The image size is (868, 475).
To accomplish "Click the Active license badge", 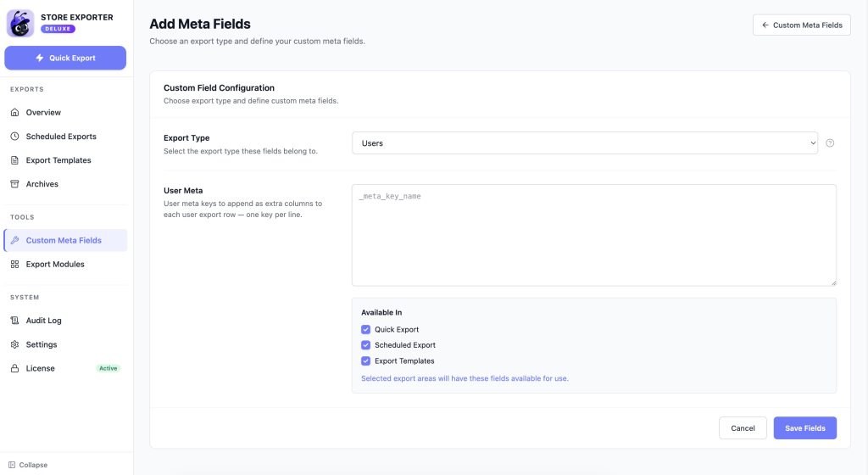I will [108, 368].
